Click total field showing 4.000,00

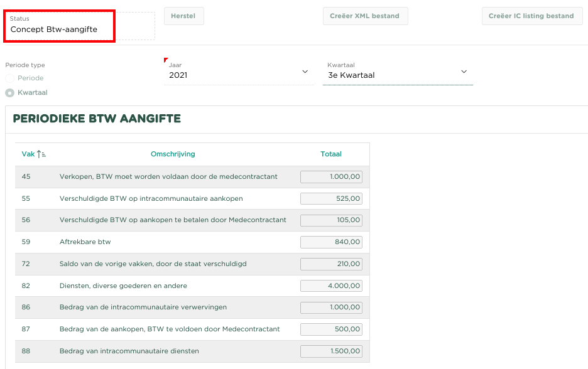331,286
